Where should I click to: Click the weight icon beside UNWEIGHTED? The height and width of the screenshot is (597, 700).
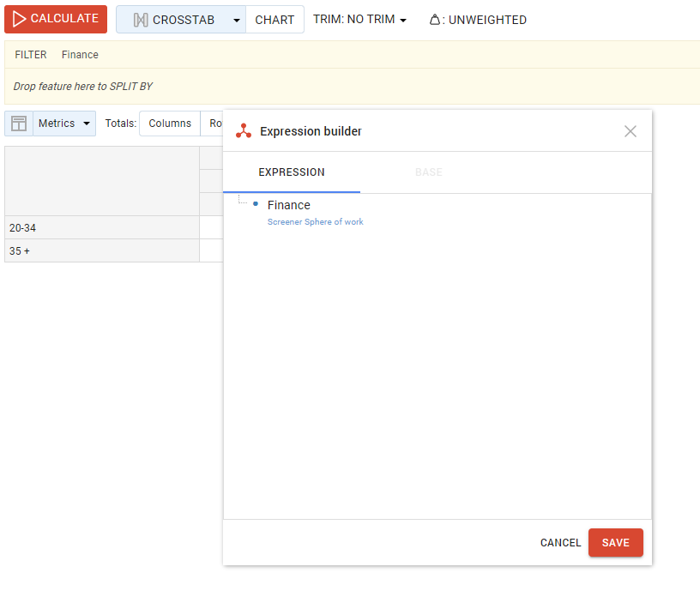pyautogui.click(x=434, y=20)
